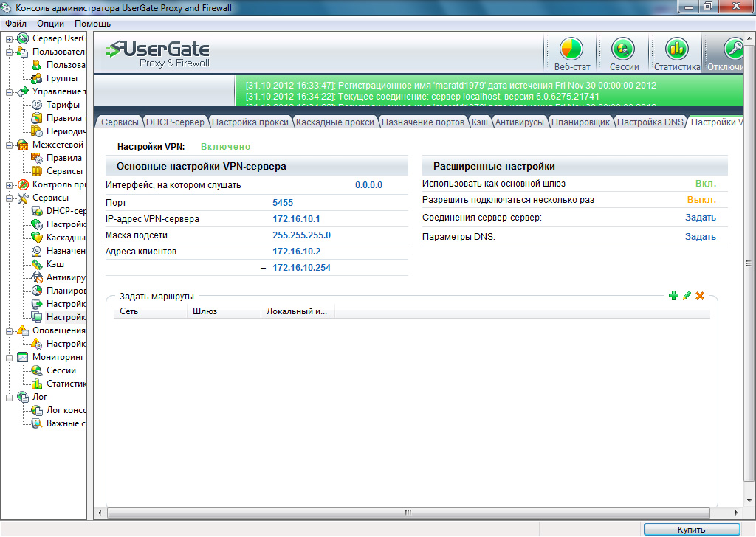
Task: Edit the port value 5455
Action: (x=283, y=203)
